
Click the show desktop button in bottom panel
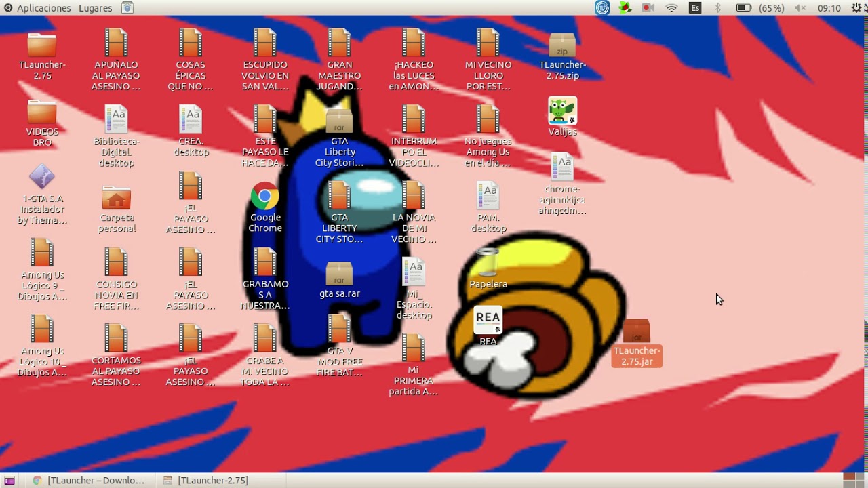tap(9, 480)
